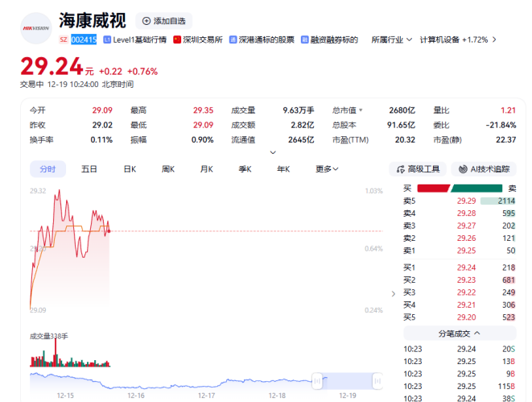Switch to the 日K chart tab
Viewport: 532px width, 402px height.
tap(129, 169)
